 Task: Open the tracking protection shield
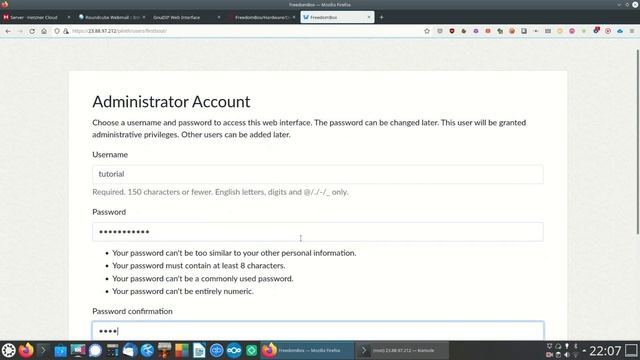pyautogui.click(x=57, y=31)
